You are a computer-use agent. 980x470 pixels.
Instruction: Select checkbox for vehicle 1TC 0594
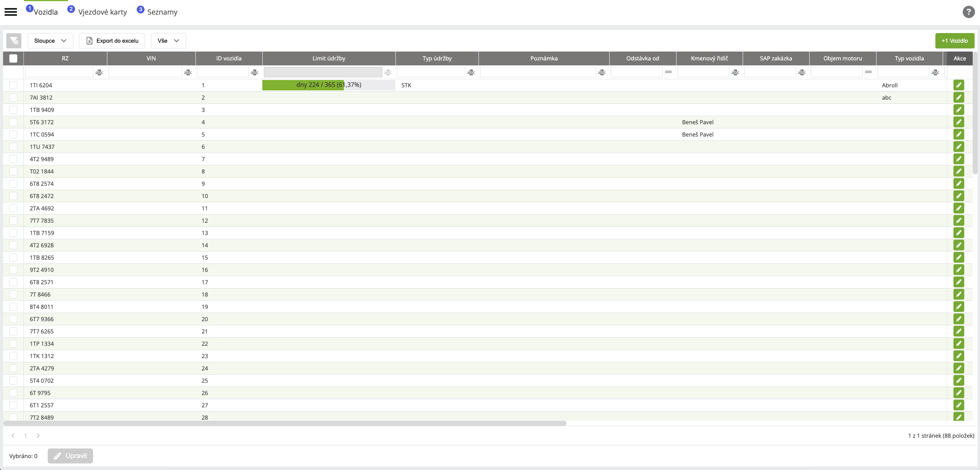pyautogui.click(x=13, y=135)
